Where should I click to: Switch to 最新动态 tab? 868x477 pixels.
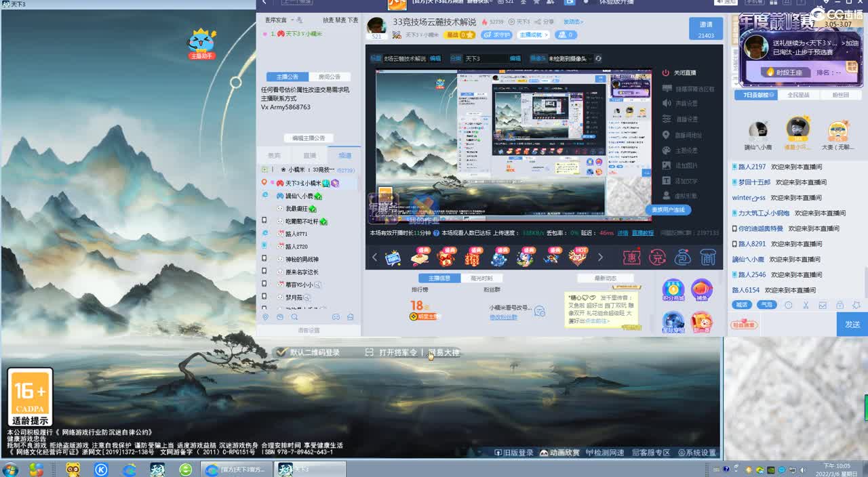(606, 278)
